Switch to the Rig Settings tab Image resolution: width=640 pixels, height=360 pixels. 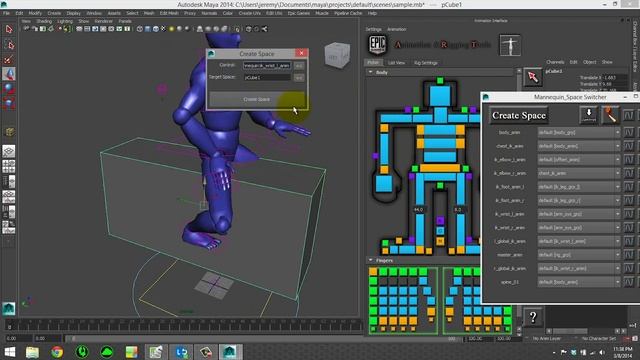point(426,63)
